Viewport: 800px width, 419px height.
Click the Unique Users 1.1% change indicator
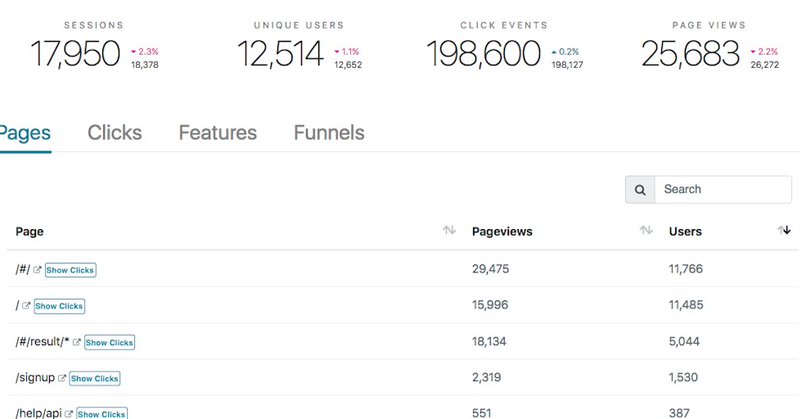[347, 52]
